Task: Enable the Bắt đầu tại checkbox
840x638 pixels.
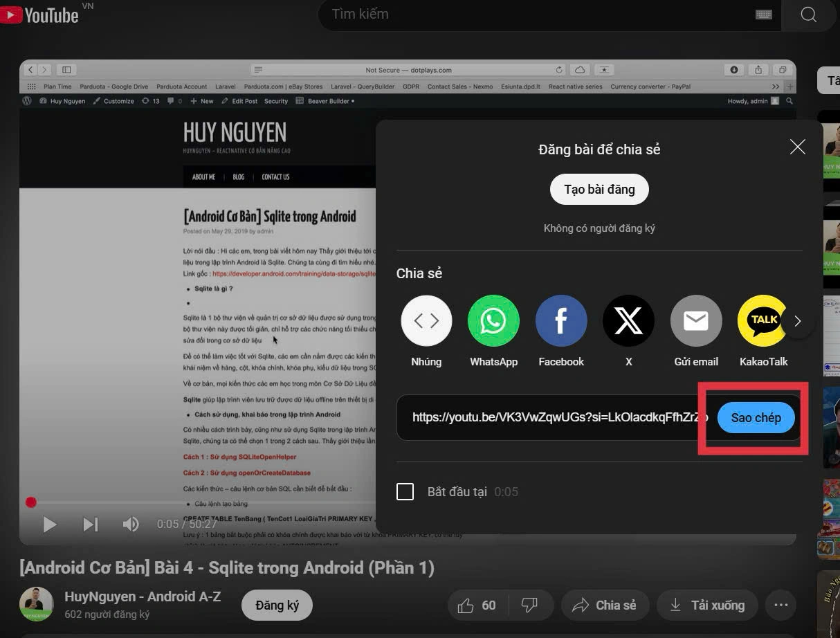Action: click(x=405, y=492)
